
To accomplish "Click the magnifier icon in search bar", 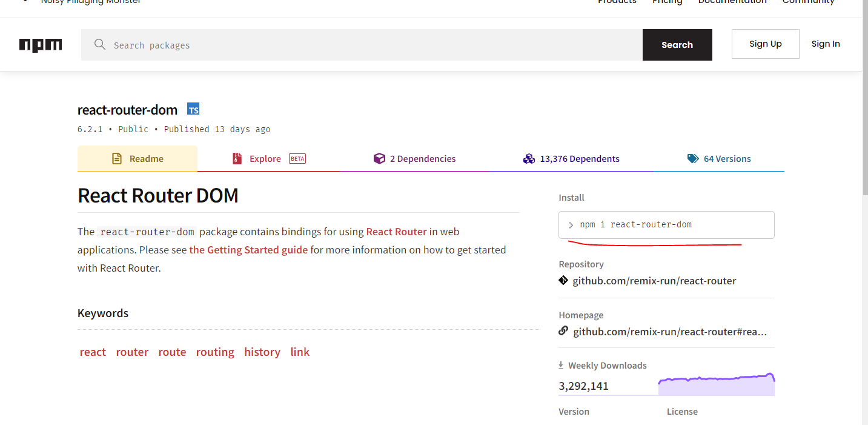I will point(100,44).
